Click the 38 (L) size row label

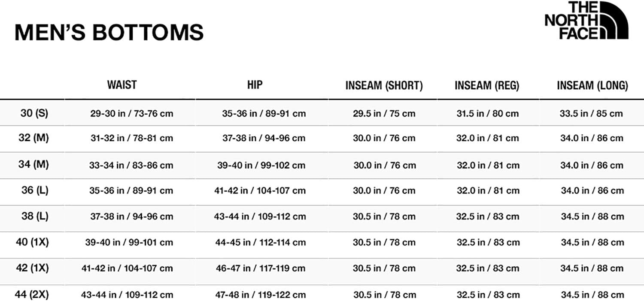(35, 216)
